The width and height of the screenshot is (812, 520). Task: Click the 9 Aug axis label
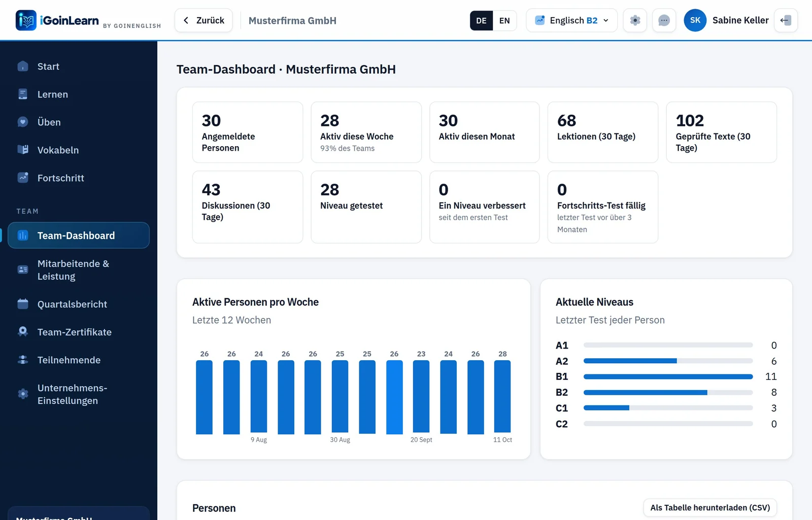click(259, 440)
